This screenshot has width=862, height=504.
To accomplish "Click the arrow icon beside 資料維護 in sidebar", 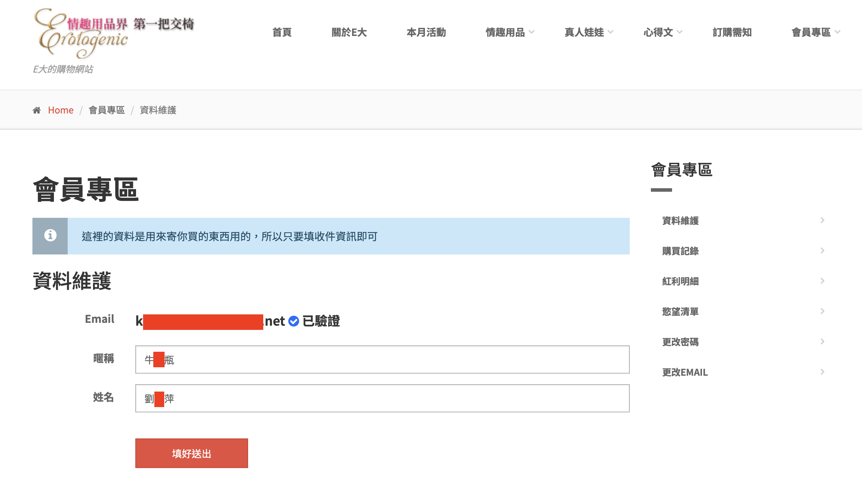I will [822, 220].
